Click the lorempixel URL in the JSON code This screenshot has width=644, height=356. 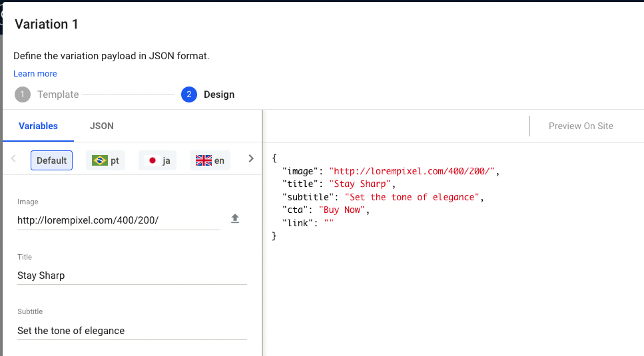412,171
